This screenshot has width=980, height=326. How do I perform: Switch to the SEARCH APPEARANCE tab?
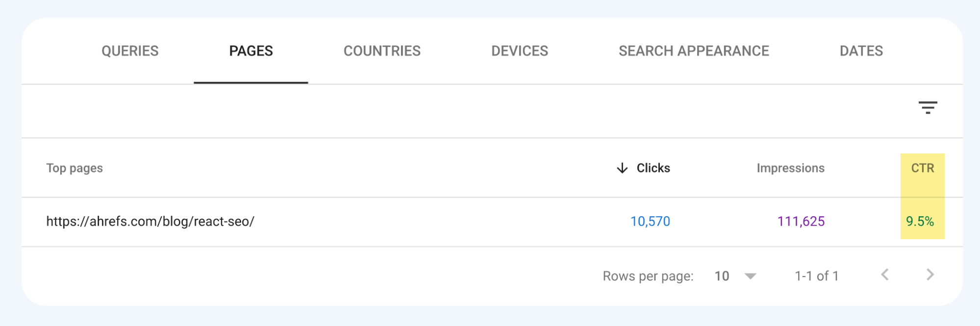pyautogui.click(x=694, y=50)
